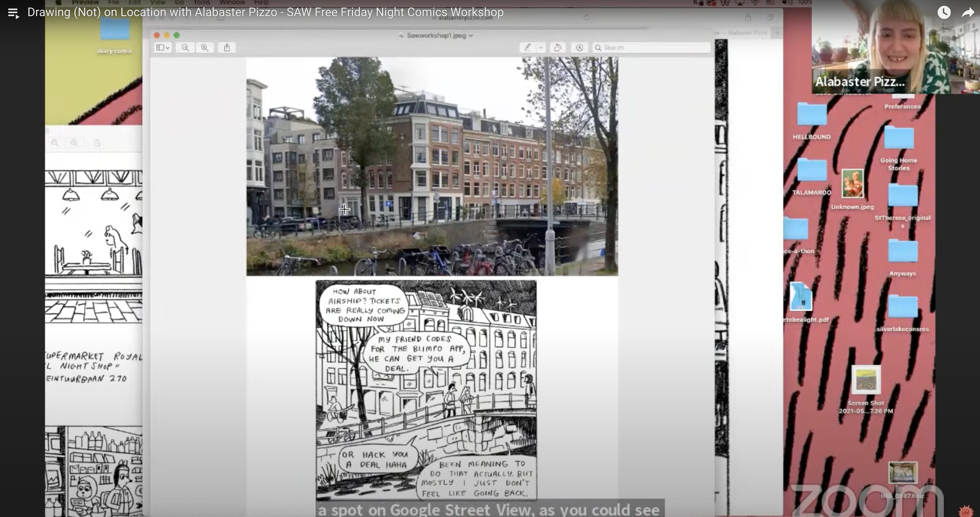Select the Anyways desktop folder
The image size is (980, 517).
[x=903, y=258]
